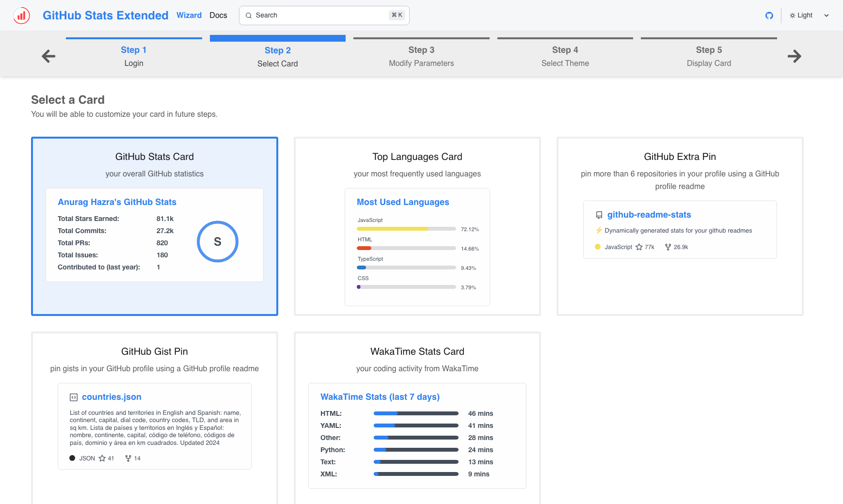The height and width of the screenshot is (504, 843).
Task: Click the Total PRs 820 value
Action: tap(162, 243)
